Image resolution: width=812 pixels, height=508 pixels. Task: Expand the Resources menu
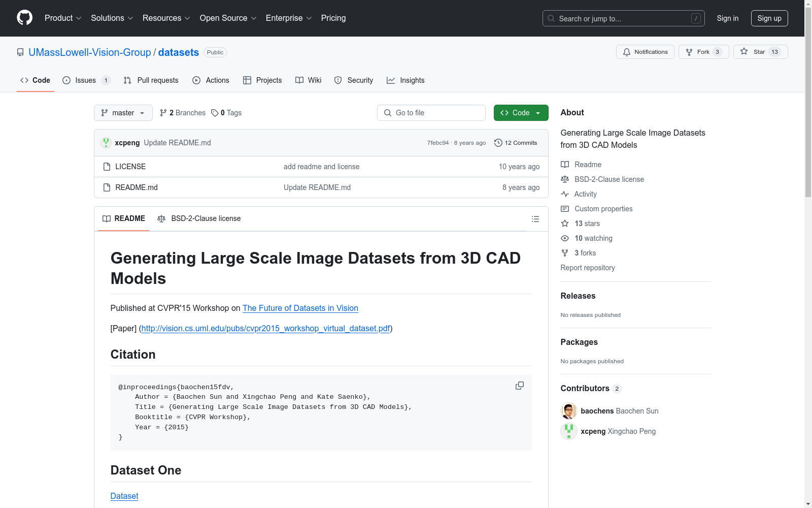(x=166, y=18)
